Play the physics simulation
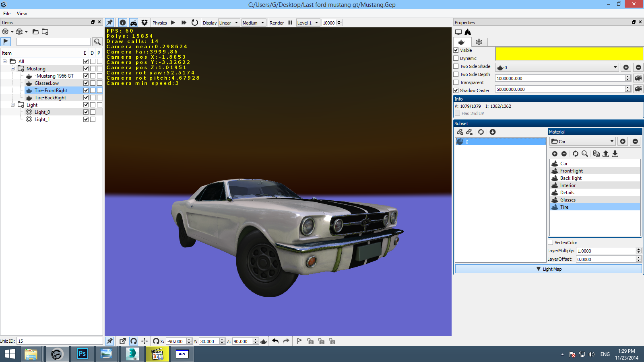The width and height of the screenshot is (644, 362). tap(173, 23)
